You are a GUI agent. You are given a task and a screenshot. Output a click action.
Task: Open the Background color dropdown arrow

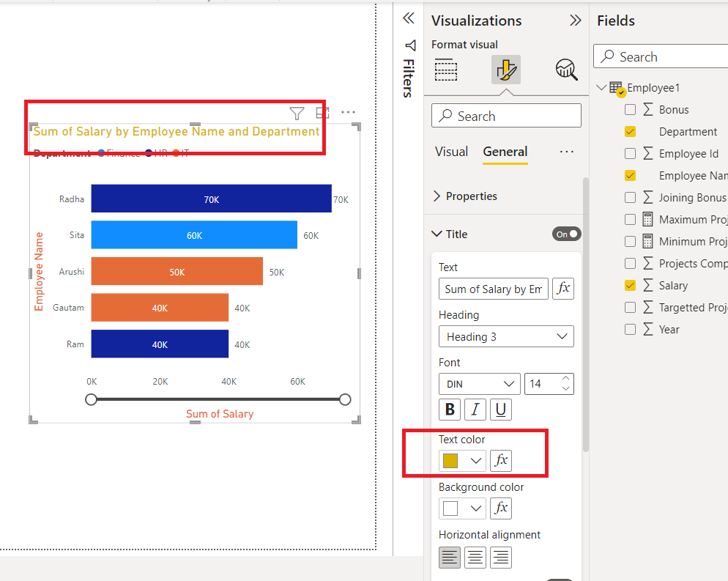coord(475,508)
